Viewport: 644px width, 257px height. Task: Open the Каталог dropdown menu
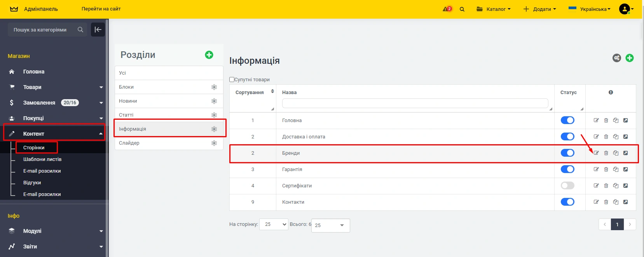(x=494, y=9)
